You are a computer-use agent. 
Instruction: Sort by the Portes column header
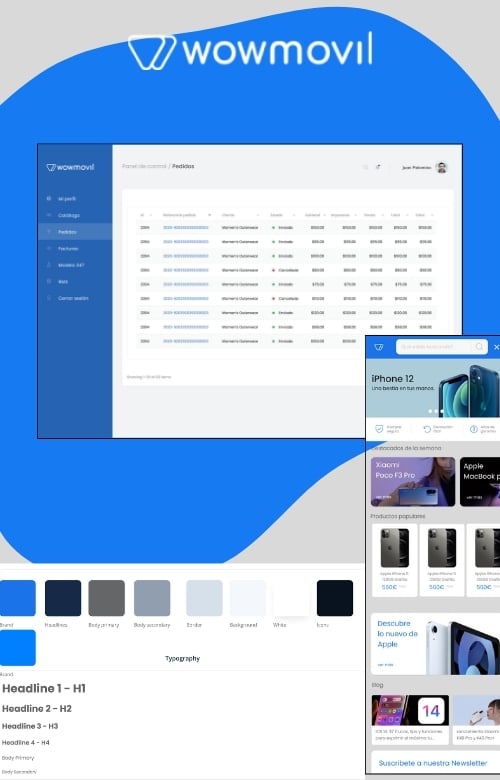[370, 215]
